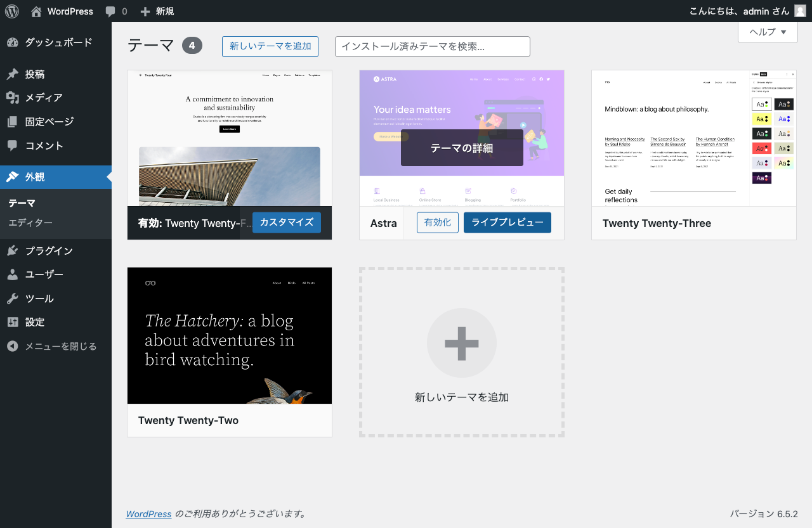Open the Twenty Twenty-Three theme screenshot
The image size is (812, 528).
coord(694,138)
